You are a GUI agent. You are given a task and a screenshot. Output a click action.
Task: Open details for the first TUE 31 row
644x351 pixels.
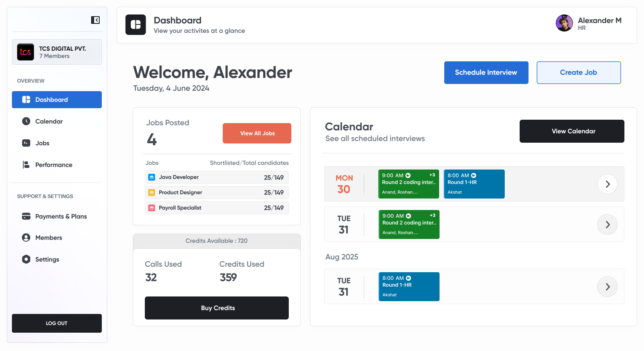607,224
